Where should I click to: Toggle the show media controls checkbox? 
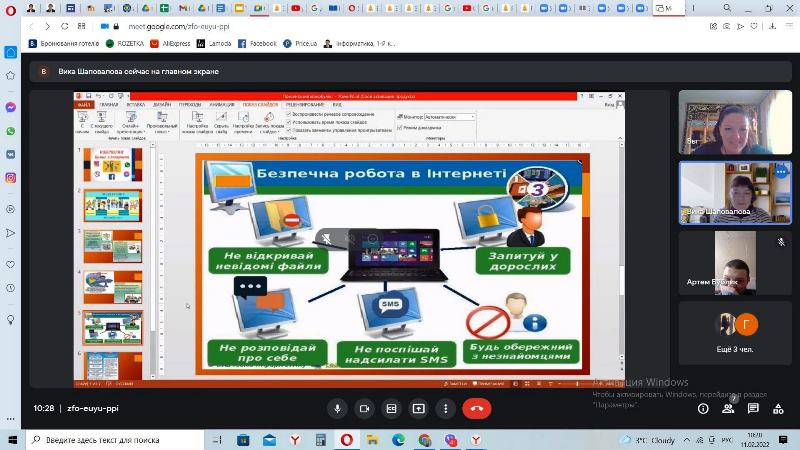(289, 130)
